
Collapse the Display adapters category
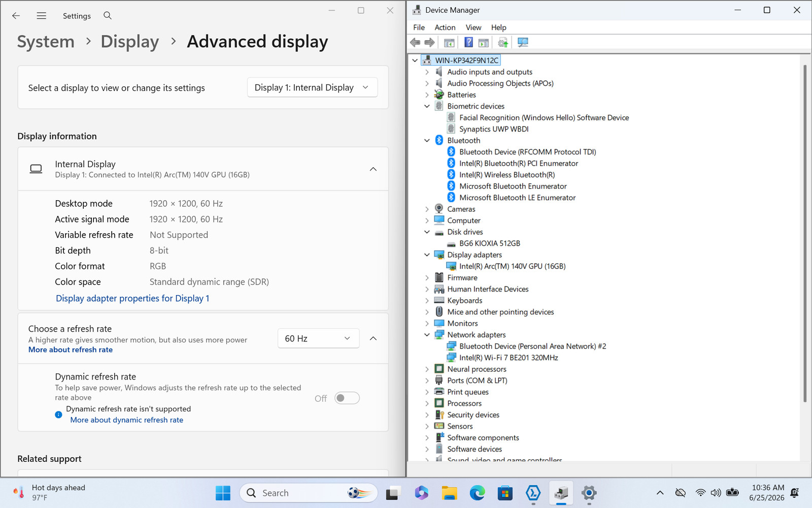427,255
